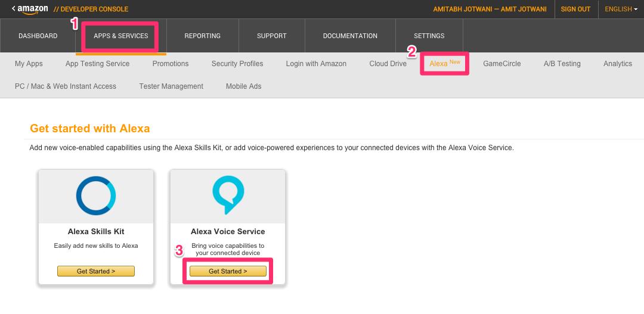The image size is (644, 314).
Task: Open Security Profiles section
Action: click(x=237, y=64)
